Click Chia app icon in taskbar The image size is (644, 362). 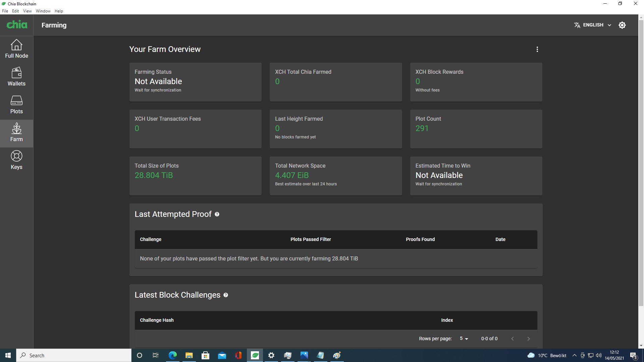pos(255,355)
